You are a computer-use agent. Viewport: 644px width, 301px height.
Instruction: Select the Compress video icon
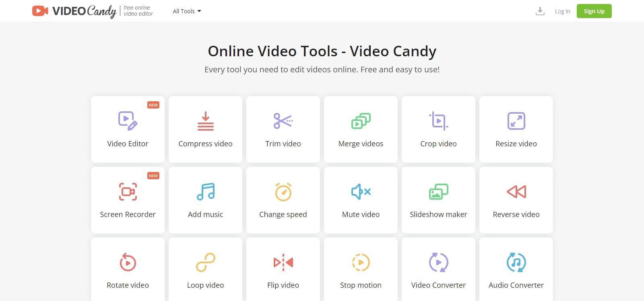[x=205, y=121]
